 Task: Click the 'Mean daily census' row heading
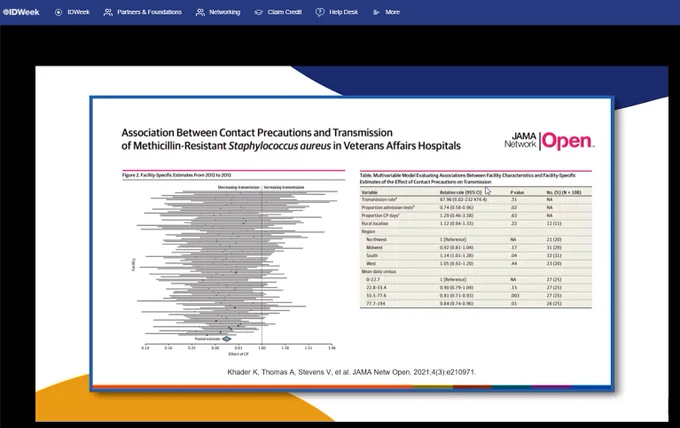tap(379, 272)
